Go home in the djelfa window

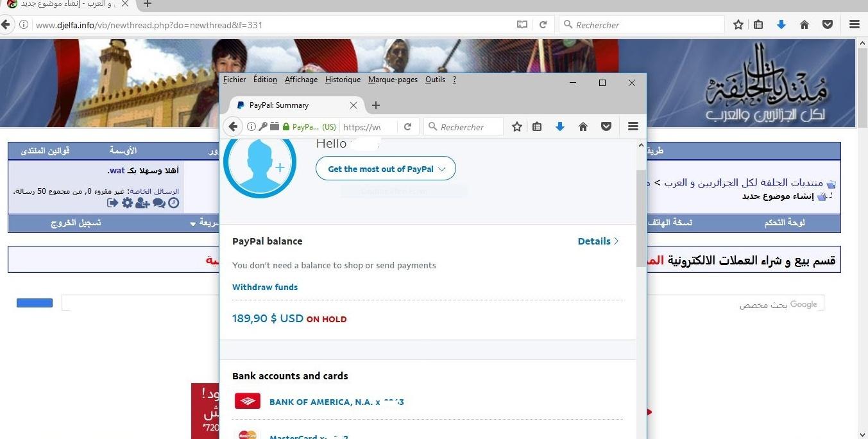point(804,24)
